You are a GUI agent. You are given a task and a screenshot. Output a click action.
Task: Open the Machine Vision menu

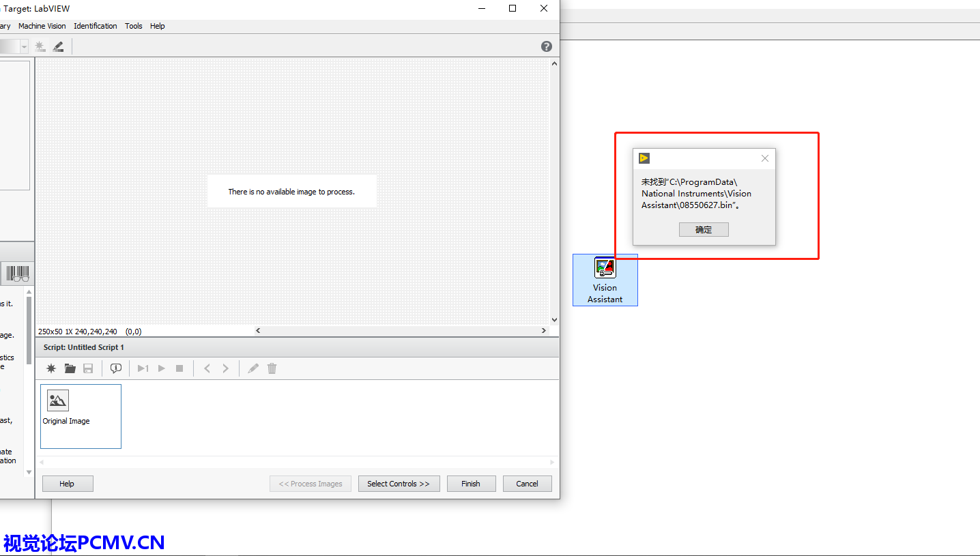42,26
